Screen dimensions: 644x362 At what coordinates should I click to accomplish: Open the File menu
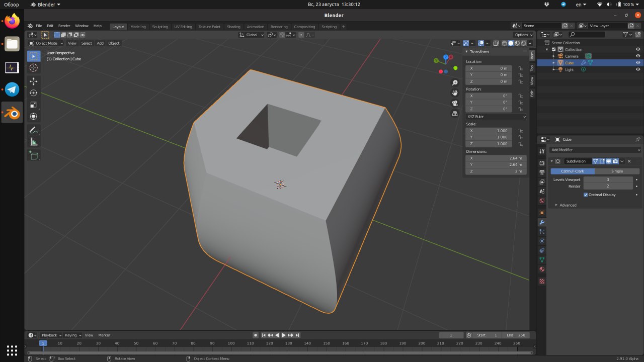pyautogui.click(x=39, y=26)
